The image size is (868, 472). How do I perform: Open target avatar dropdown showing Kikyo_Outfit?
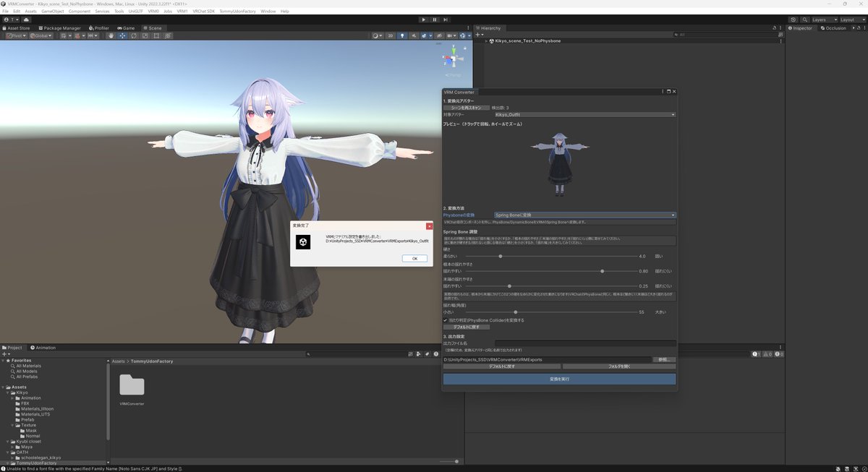coord(584,114)
